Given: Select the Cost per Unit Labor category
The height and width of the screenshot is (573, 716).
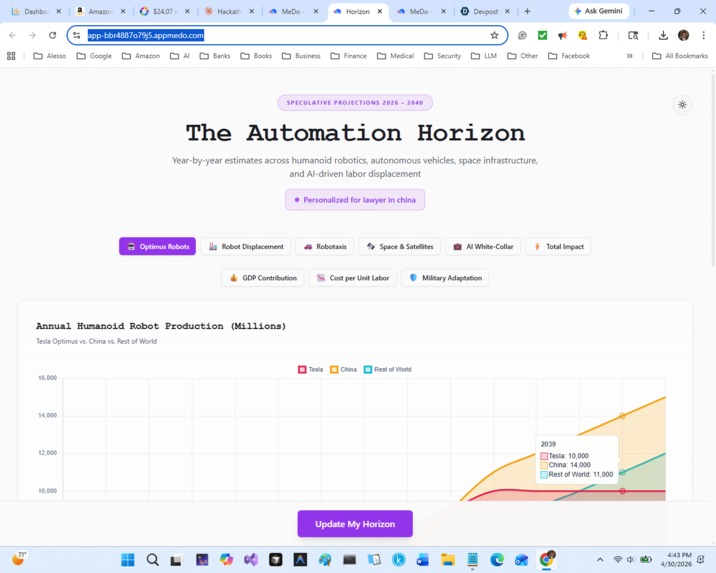Looking at the screenshot, I should tap(353, 278).
